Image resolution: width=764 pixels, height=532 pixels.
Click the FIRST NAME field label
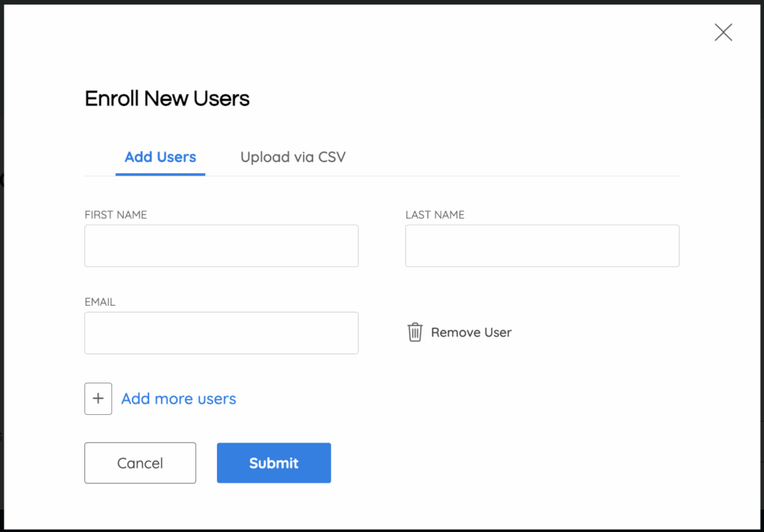pos(116,215)
